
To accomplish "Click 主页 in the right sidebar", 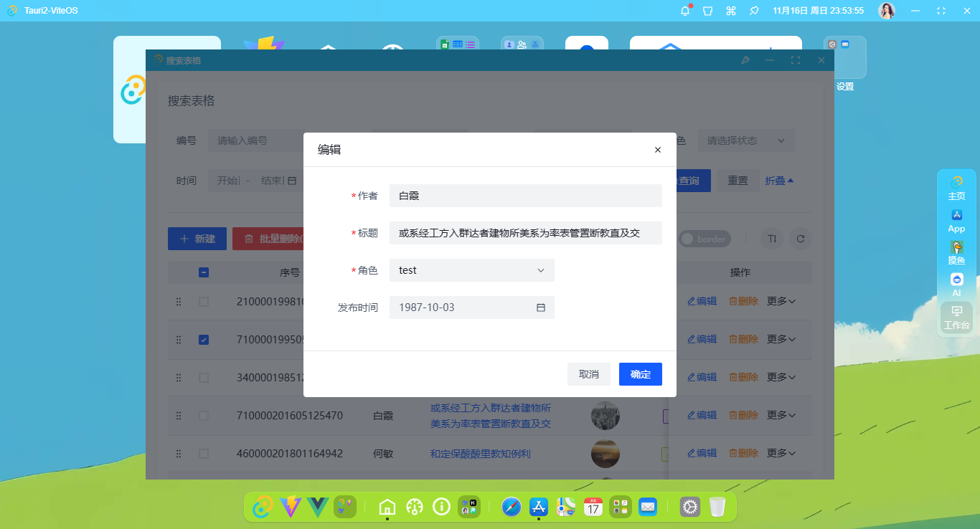I will 956,188.
